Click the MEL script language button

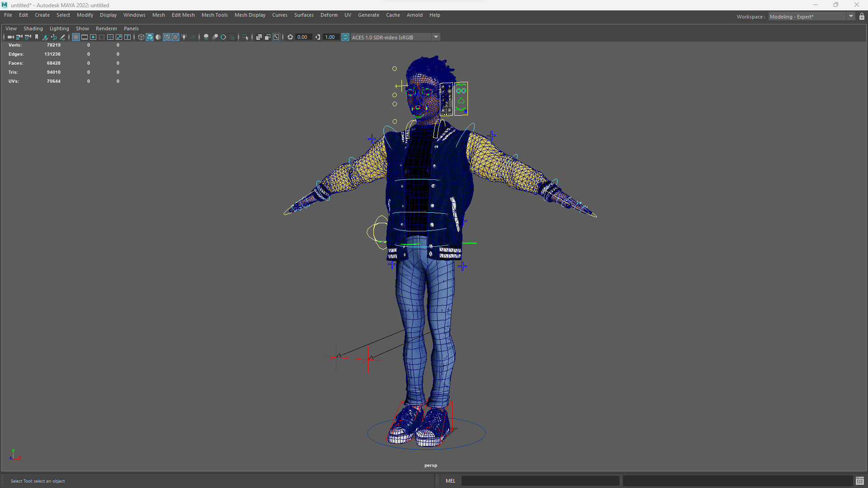pos(450,481)
